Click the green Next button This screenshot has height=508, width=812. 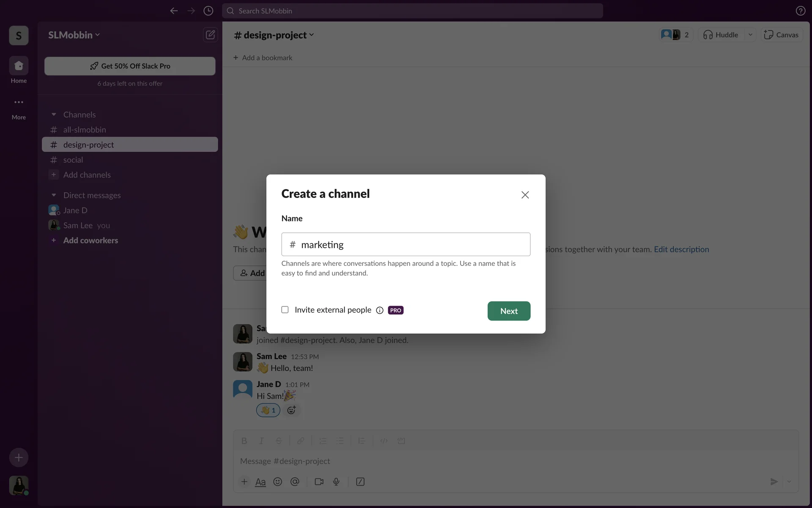(x=509, y=311)
